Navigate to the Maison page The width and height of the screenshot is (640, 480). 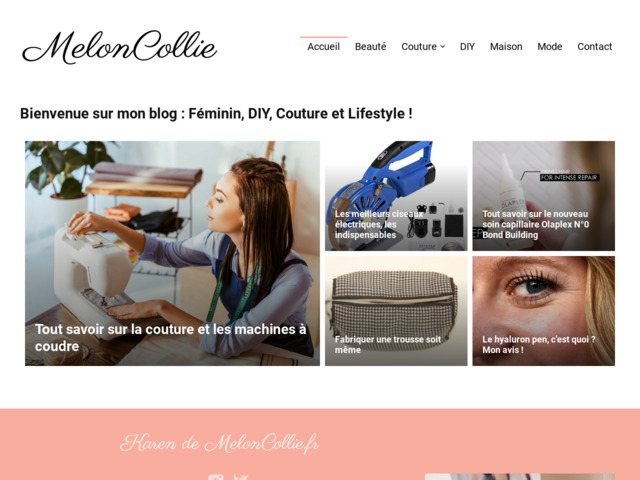pos(506,47)
